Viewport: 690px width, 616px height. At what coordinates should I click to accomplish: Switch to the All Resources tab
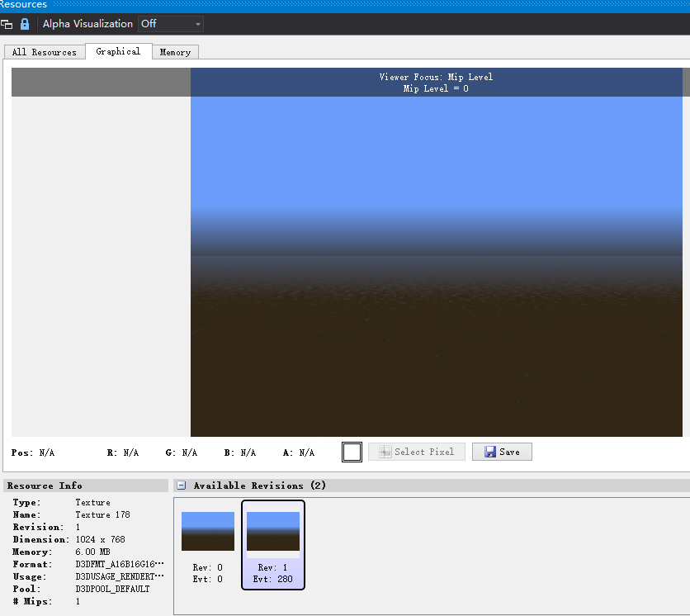click(45, 52)
